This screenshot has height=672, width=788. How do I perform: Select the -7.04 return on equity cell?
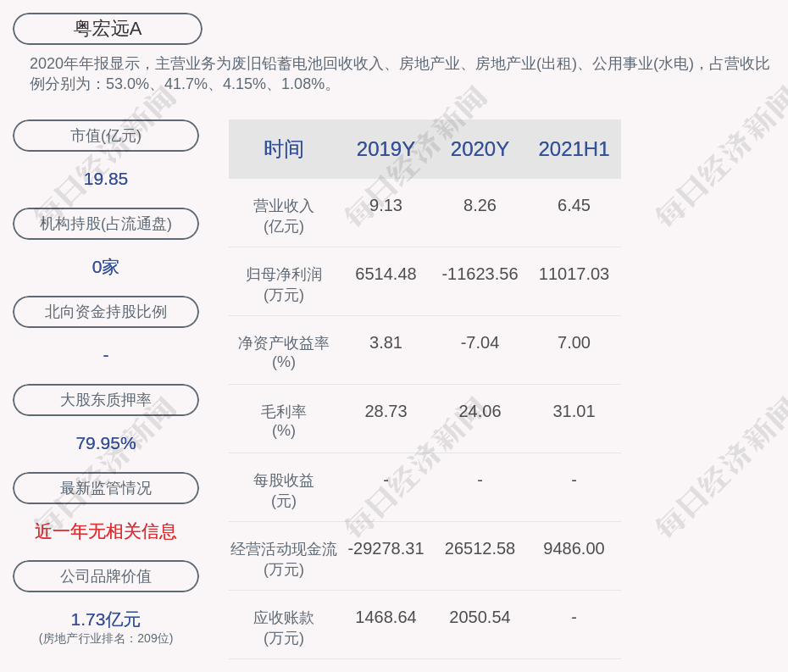coord(480,343)
